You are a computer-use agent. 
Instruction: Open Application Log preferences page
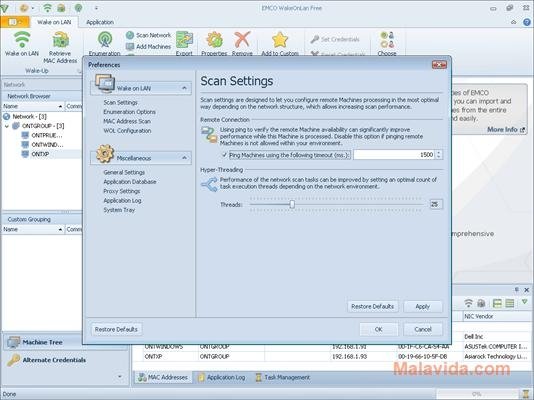click(x=122, y=201)
